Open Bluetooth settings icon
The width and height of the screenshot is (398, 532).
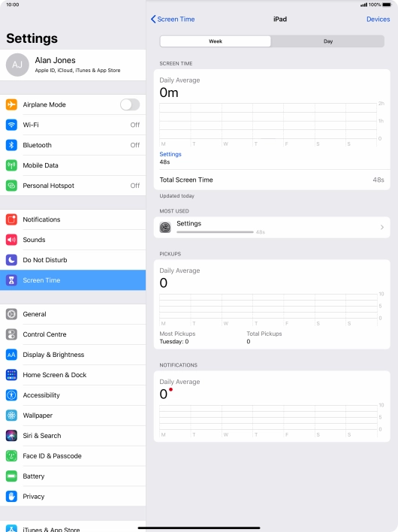[11, 145]
